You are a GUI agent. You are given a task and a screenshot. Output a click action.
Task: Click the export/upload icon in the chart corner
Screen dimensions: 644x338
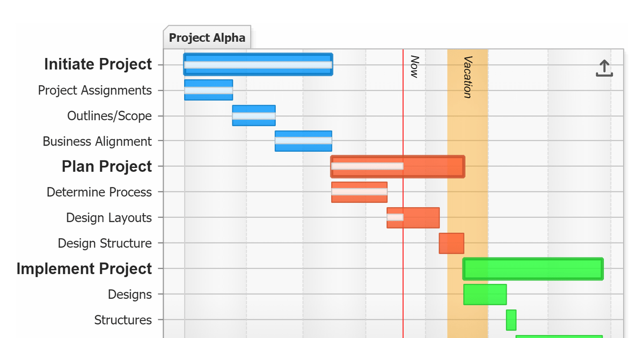tap(604, 68)
